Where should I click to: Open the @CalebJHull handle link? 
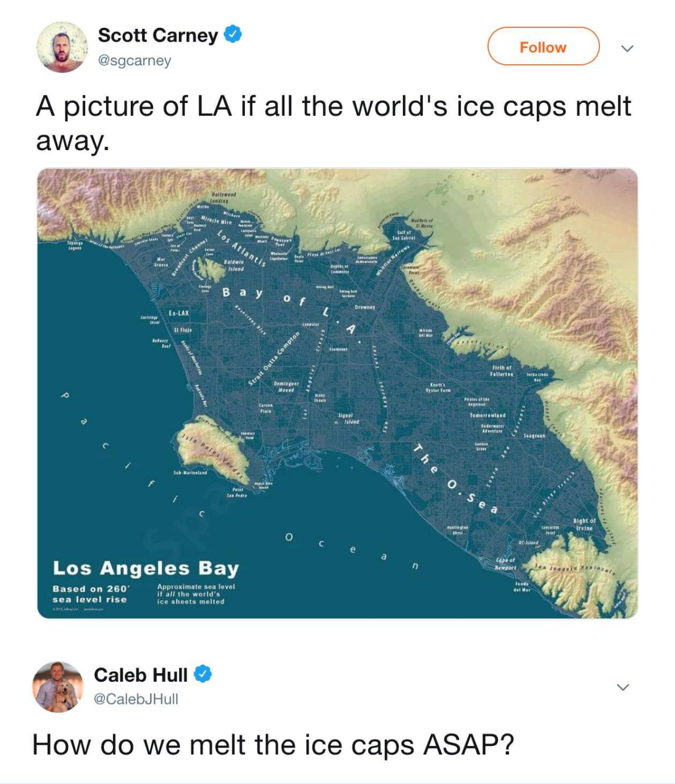coord(136,699)
